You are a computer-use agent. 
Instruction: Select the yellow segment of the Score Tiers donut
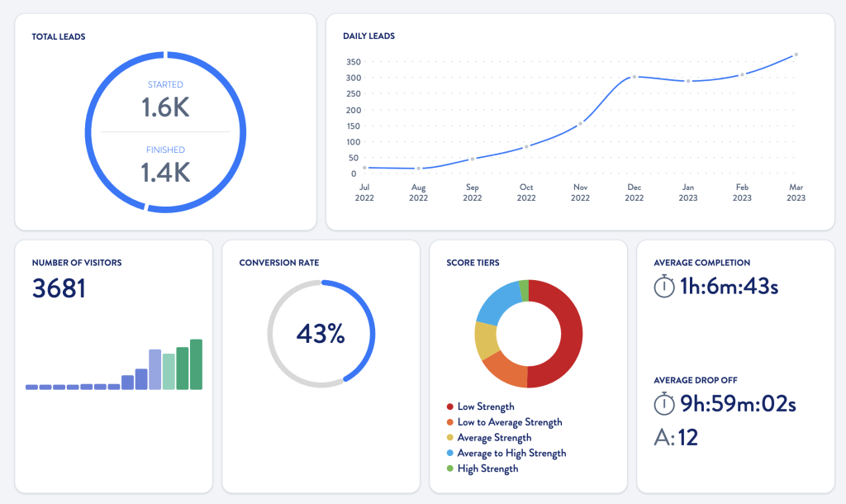pyautogui.click(x=486, y=339)
